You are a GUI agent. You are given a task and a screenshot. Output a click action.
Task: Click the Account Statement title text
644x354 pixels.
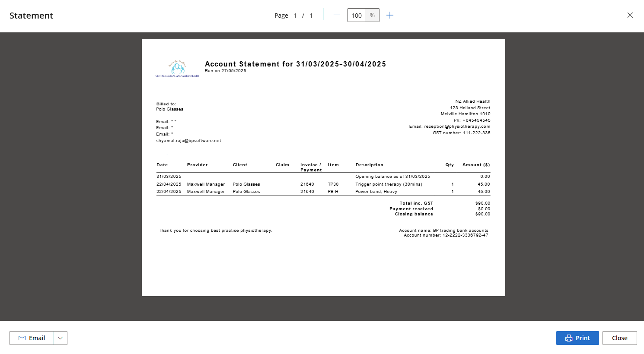[296, 64]
